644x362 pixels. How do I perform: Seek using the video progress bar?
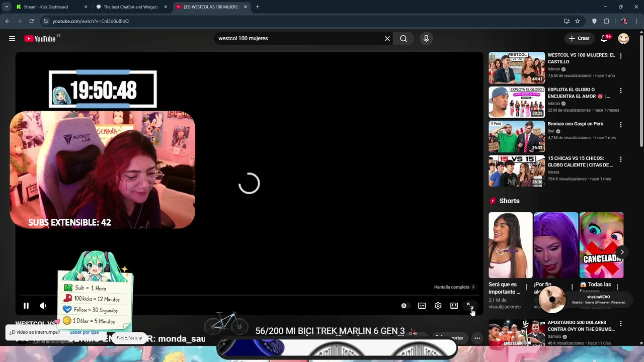[249, 296]
